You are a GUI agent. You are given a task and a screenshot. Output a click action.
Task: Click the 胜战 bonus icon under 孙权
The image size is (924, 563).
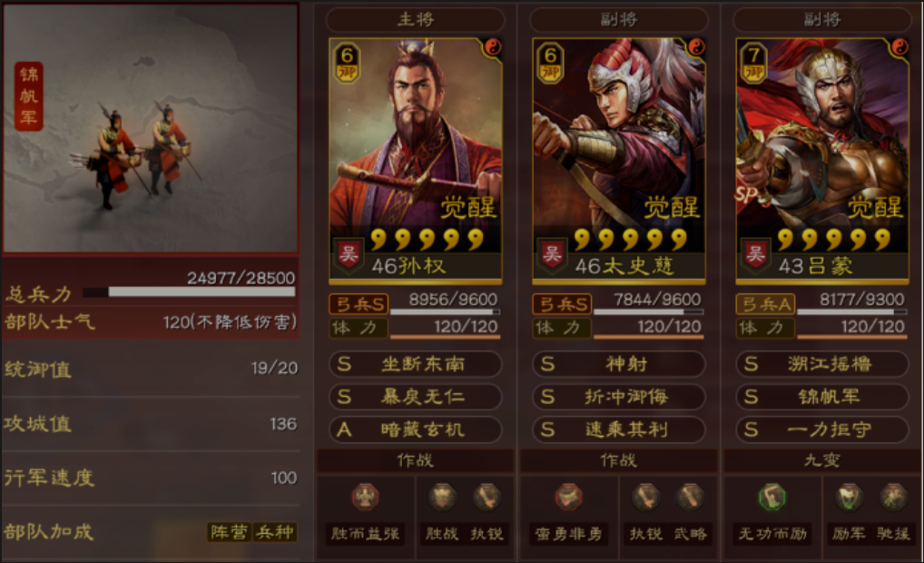click(x=442, y=497)
